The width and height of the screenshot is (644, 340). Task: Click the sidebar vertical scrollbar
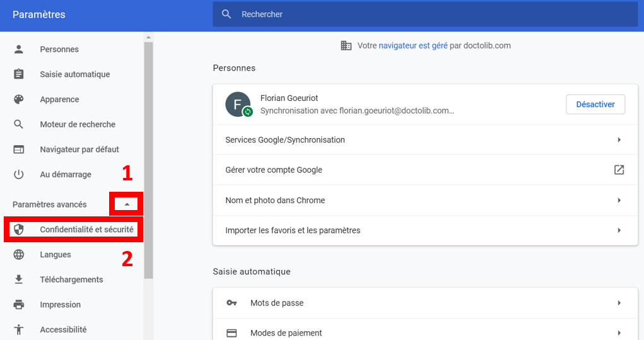[x=148, y=158]
